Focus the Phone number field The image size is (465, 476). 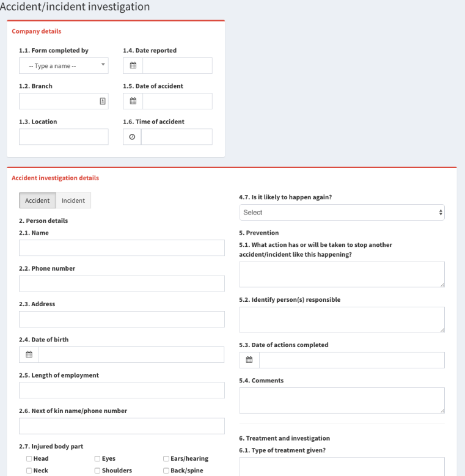click(x=122, y=284)
